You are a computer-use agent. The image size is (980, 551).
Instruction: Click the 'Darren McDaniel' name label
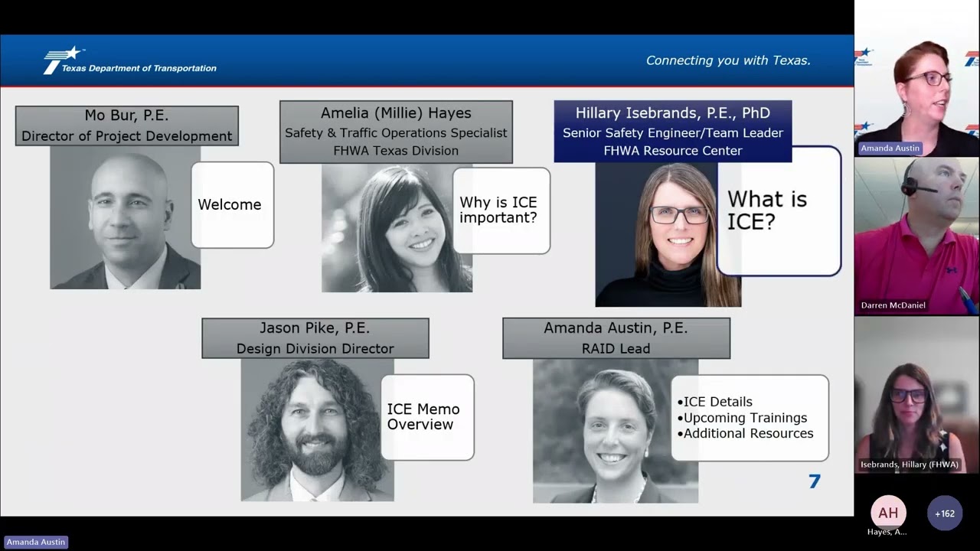click(893, 305)
